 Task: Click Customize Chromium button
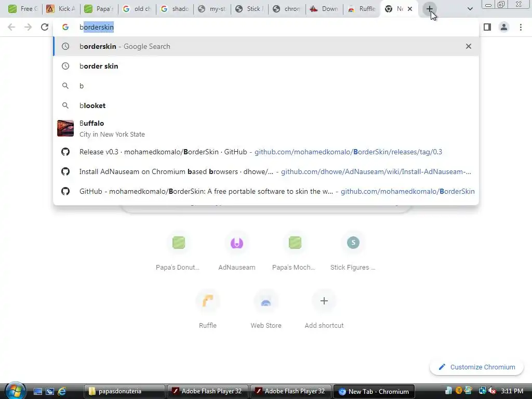pos(477,367)
